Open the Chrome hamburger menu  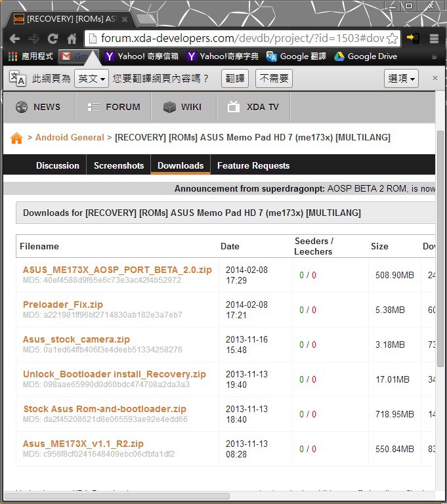[x=434, y=39]
